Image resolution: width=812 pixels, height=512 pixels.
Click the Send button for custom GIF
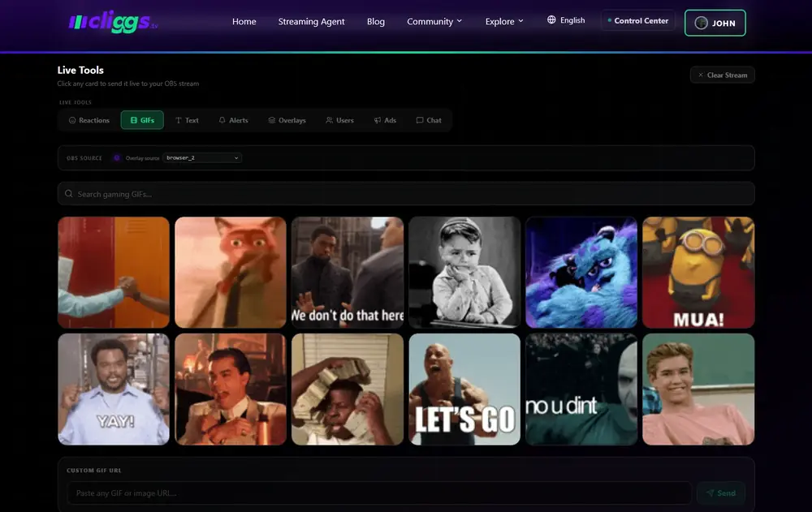(x=721, y=493)
